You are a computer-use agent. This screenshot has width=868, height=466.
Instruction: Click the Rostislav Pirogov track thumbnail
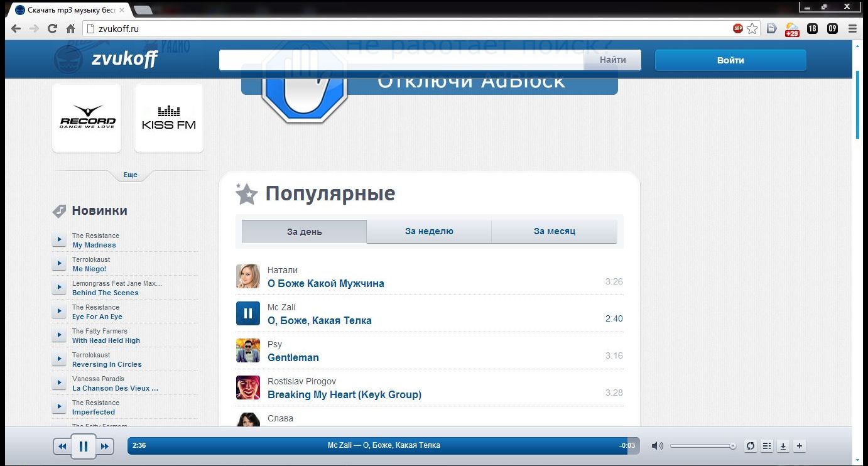pos(248,387)
